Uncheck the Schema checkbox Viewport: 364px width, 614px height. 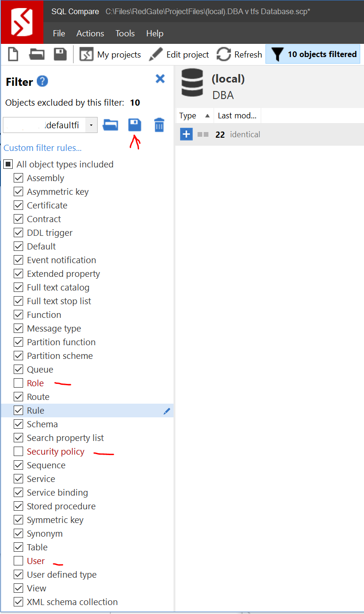click(18, 424)
